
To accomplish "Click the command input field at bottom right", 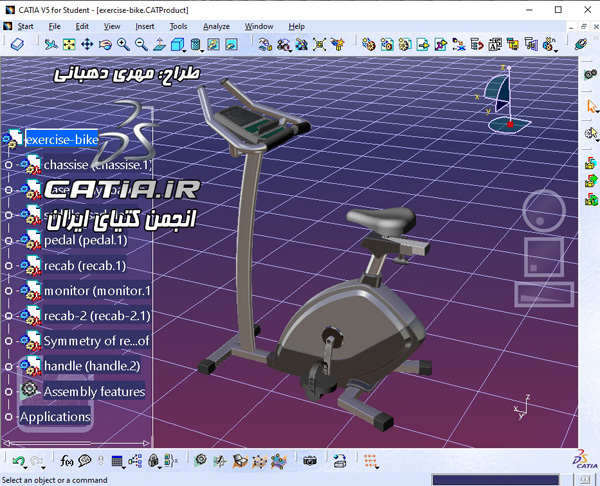I will [x=495, y=480].
